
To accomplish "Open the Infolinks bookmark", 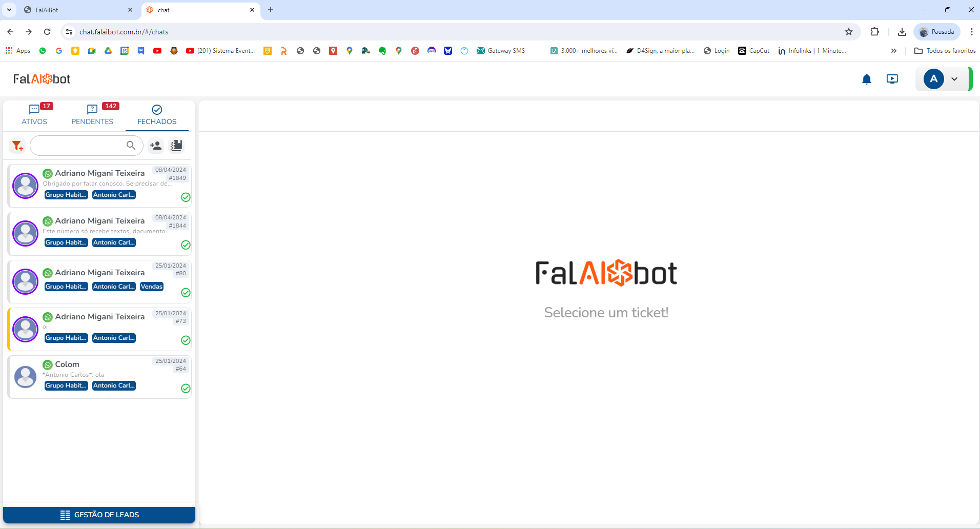I will point(812,51).
